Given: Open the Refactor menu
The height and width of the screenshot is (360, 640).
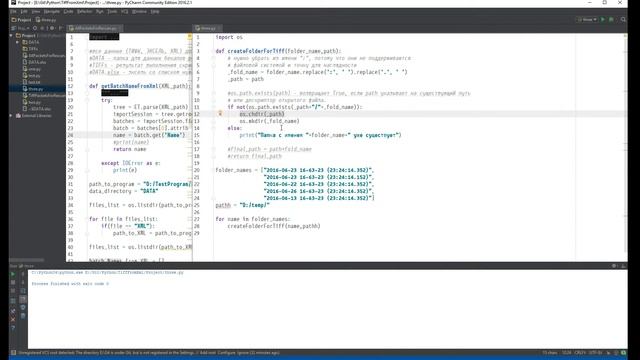Looking at the screenshot, I should 84,11.
